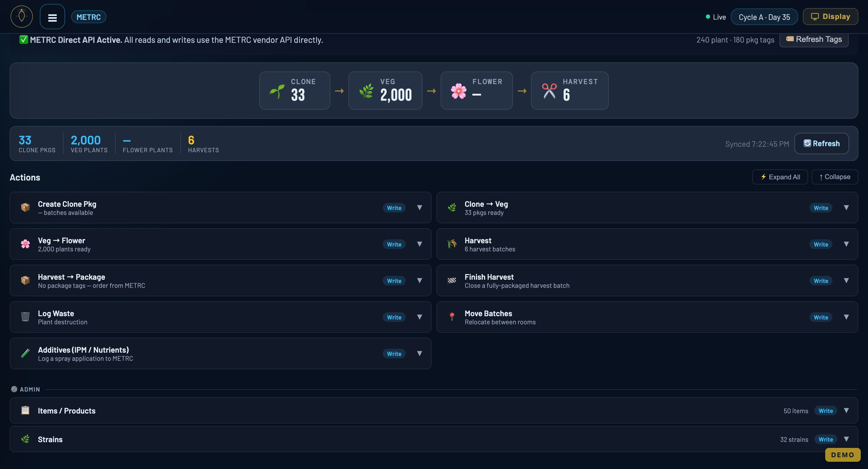
Task: Click the scissors icon in Harvest card
Action: [x=549, y=91]
